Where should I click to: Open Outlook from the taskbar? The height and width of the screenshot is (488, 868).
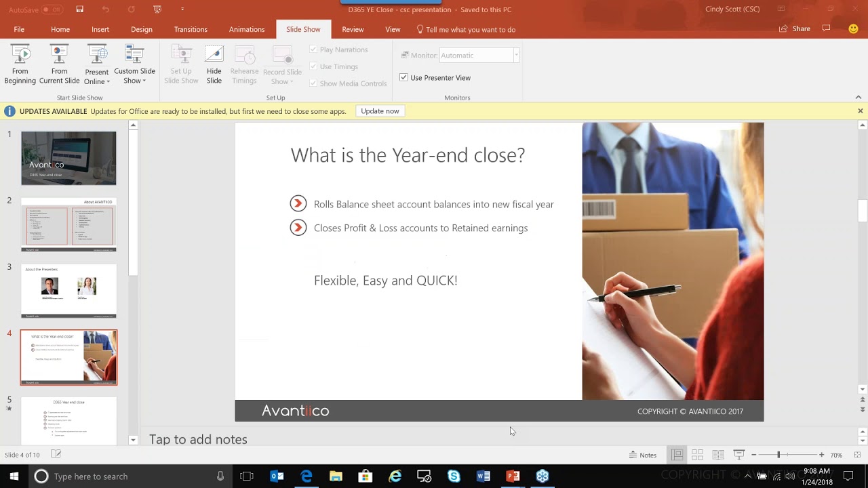(x=277, y=476)
